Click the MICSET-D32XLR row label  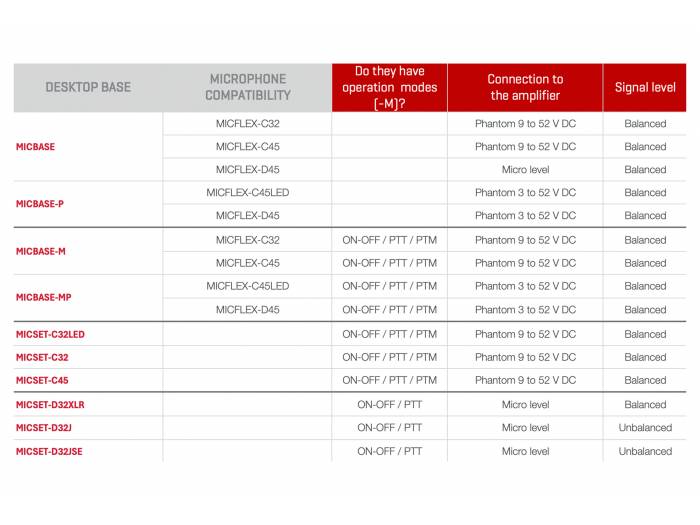coord(50,405)
